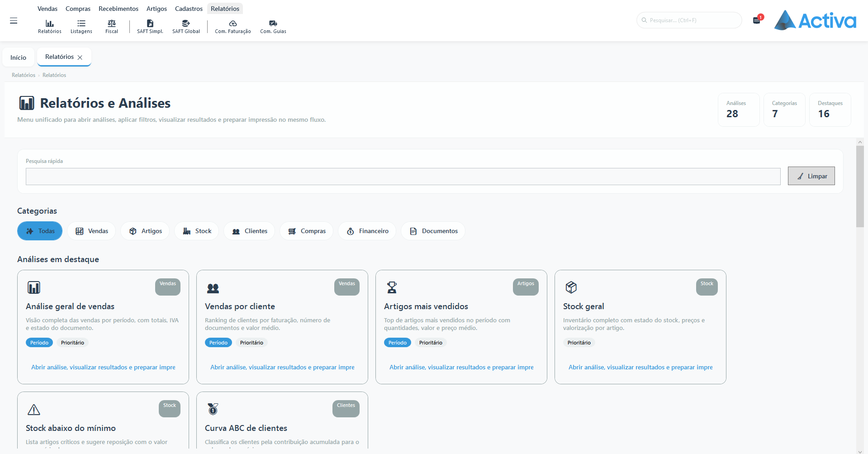Select the Relatórios menu
This screenshot has height=454, width=868.
coord(225,9)
